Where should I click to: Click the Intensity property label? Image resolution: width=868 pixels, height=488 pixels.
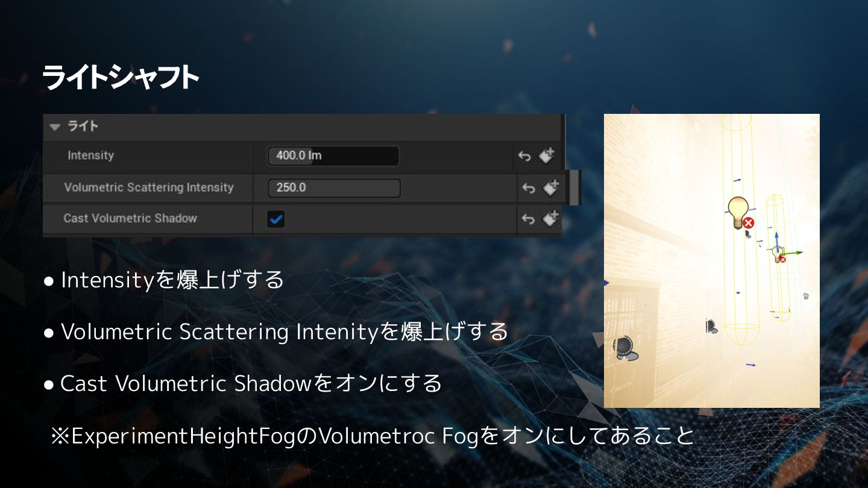tap(90, 155)
